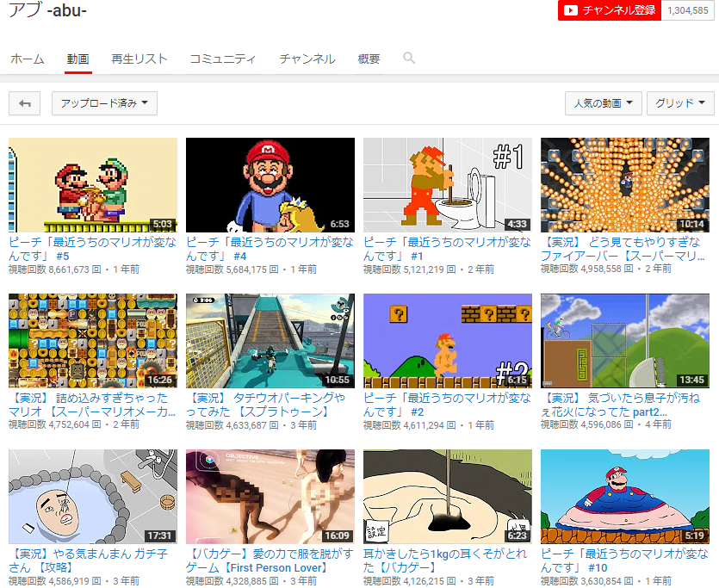The image size is (719, 588).
Task: Subscribe with the red チャンネル登録 button
Action: pyautogui.click(x=610, y=10)
